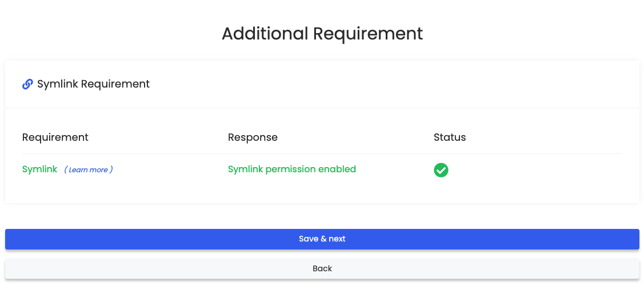Image resolution: width=644 pixels, height=289 pixels.
Task: Return to previous step via gray button
Action: [322, 268]
